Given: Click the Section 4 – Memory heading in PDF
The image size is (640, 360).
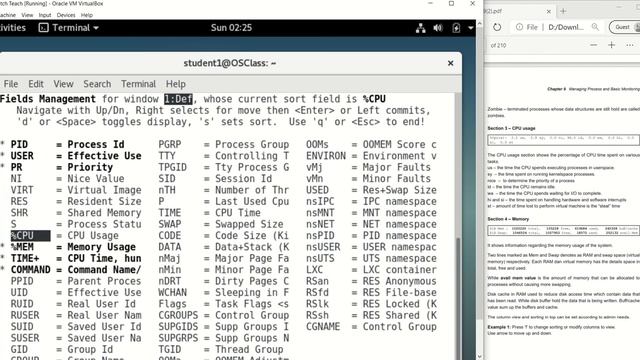Looking at the screenshot, I should (x=508, y=219).
